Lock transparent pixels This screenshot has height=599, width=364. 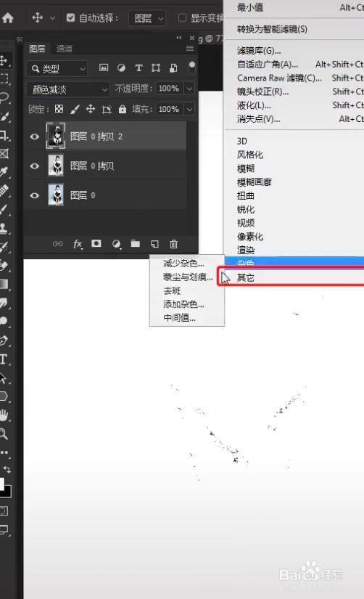[59, 109]
